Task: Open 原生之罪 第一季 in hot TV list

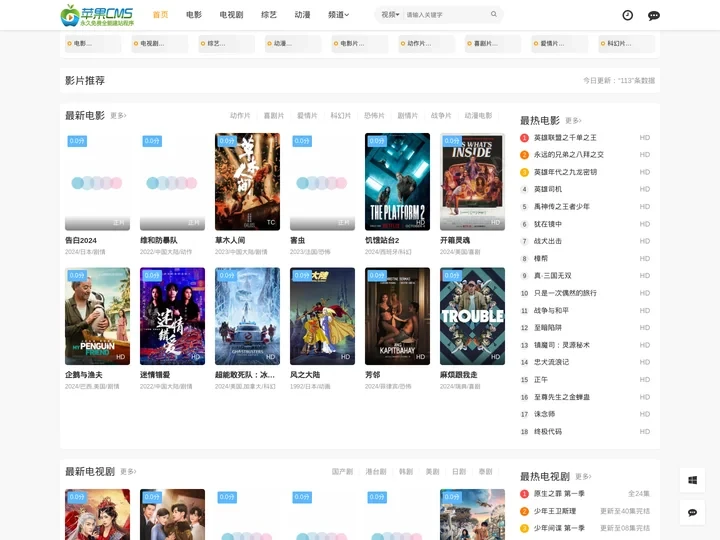Action: pos(559,494)
